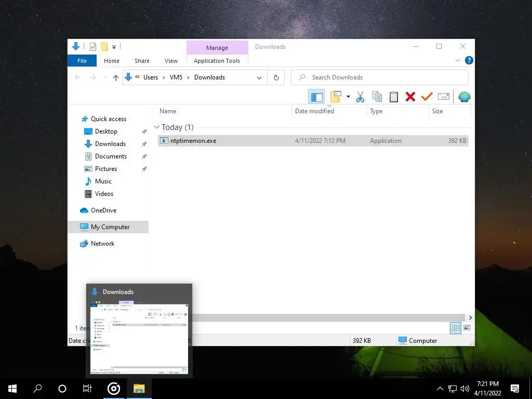Click the Up one level arrow
Screen dimensions: 532x399
(x=116, y=78)
